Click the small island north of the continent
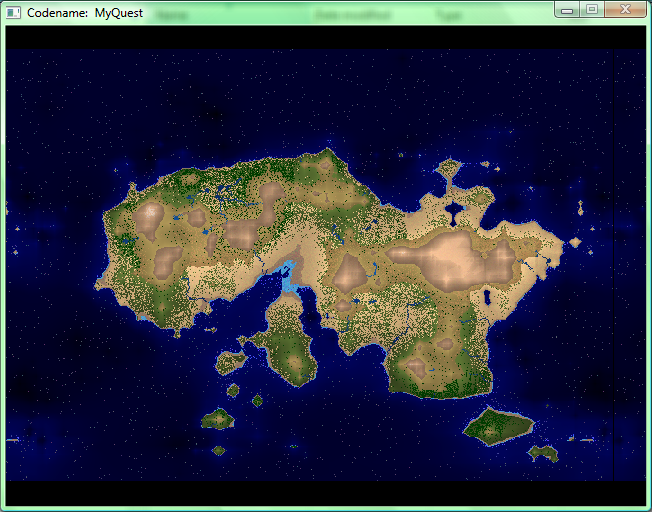Screen dimensions: 652x512 pyautogui.click(x=448, y=168)
